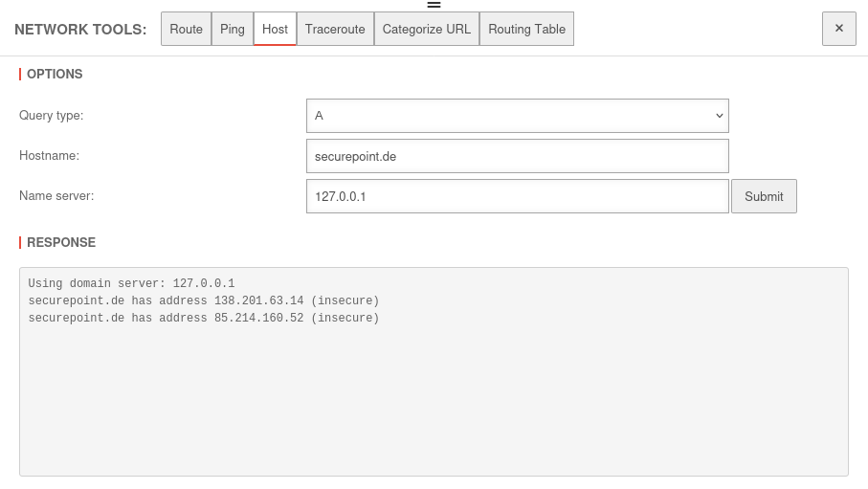Click the Hostname field containing securepoint.de
The height and width of the screenshot is (489, 868).
[x=517, y=156]
